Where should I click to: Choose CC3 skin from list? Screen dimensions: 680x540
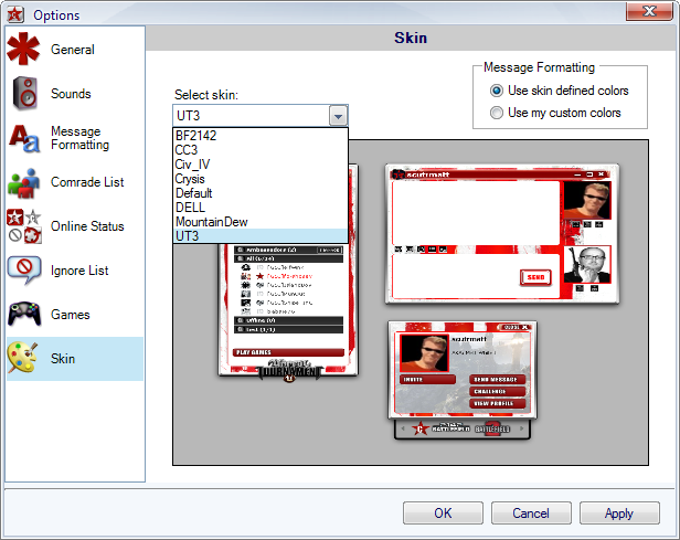pyautogui.click(x=260, y=150)
